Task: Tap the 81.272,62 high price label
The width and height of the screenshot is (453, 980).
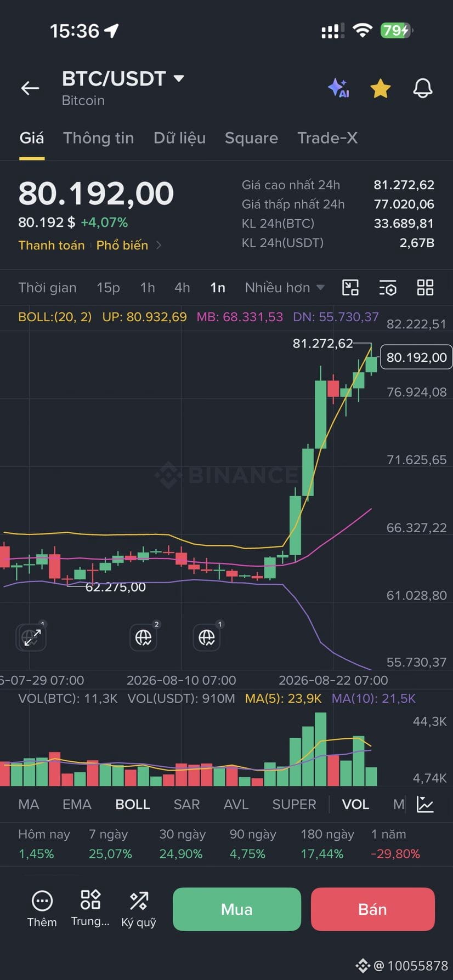Action: click(x=322, y=344)
